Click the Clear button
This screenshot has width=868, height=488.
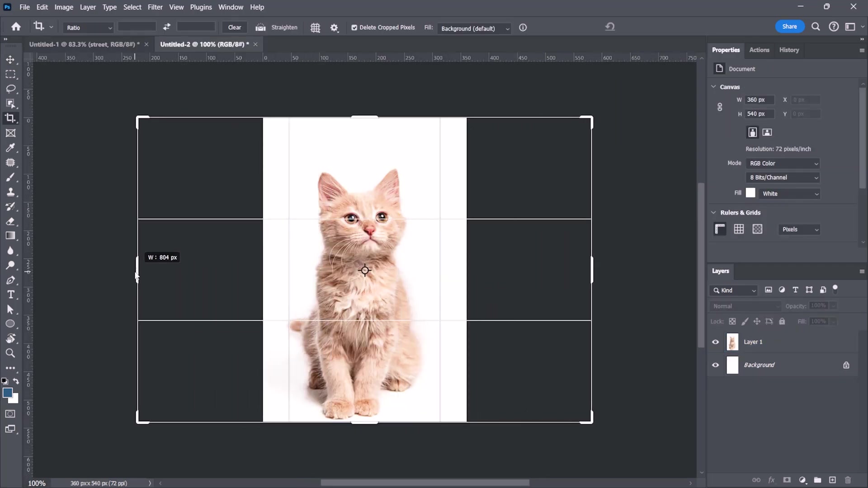tap(234, 27)
